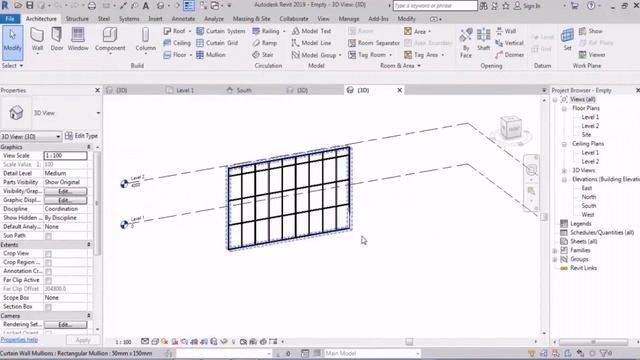Image resolution: width=640 pixels, height=360 pixels.
Task: Select North elevation in Project Browser
Action: pyautogui.click(x=589, y=197)
